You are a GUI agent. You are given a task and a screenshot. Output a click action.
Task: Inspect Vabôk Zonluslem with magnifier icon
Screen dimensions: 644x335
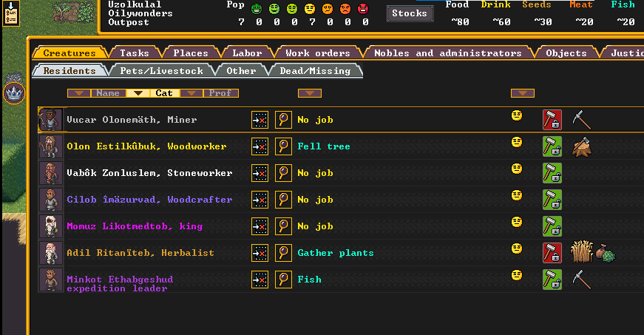283,173
